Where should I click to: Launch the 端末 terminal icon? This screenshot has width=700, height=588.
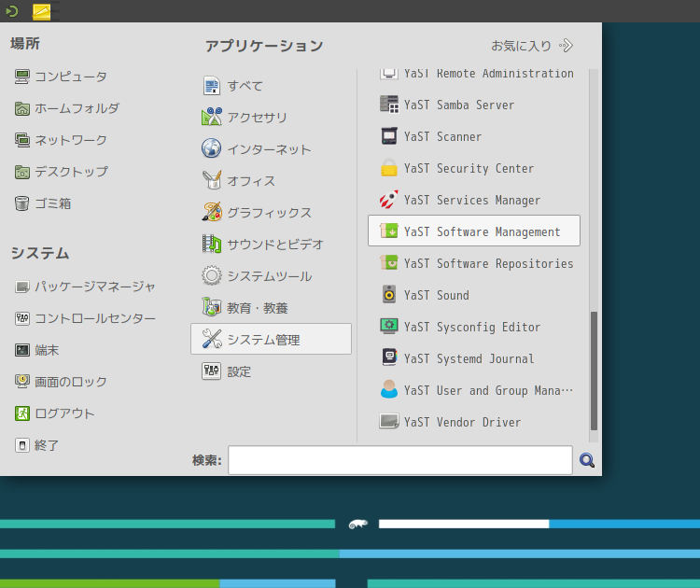(21, 350)
